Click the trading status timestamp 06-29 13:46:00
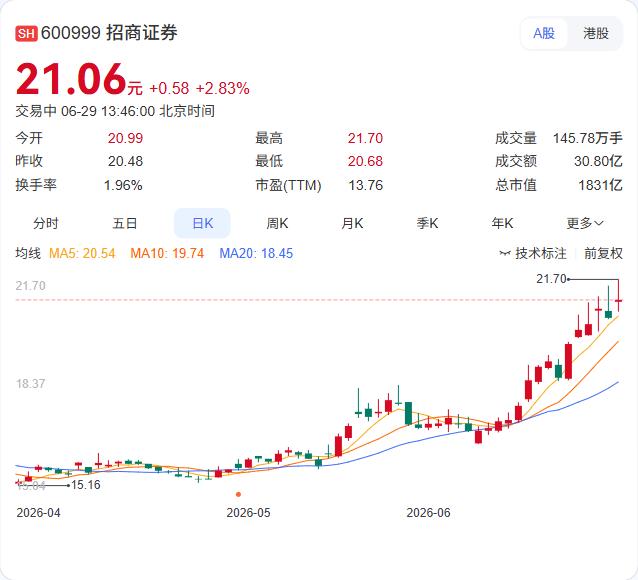Image resolution: width=638 pixels, height=580 pixels. tap(108, 111)
